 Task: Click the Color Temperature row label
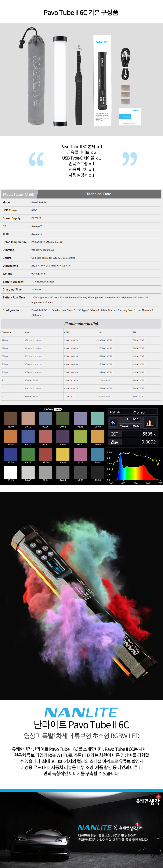point(14,242)
